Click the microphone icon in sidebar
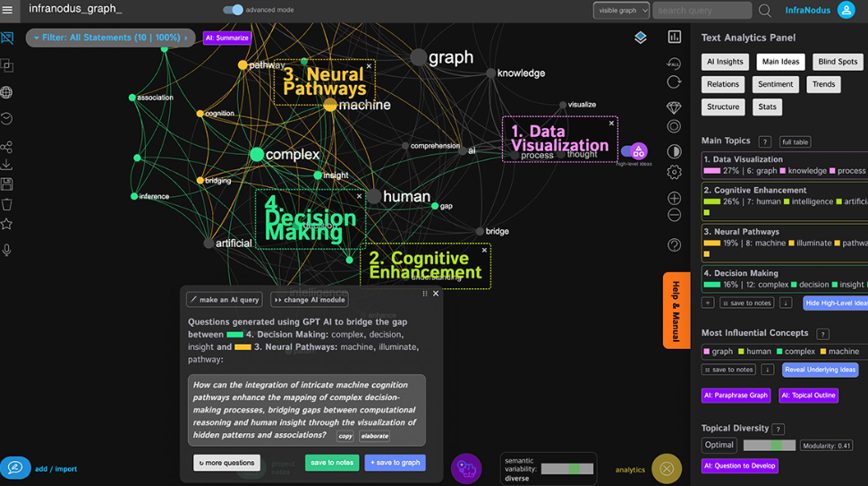 [x=6, y=251]
